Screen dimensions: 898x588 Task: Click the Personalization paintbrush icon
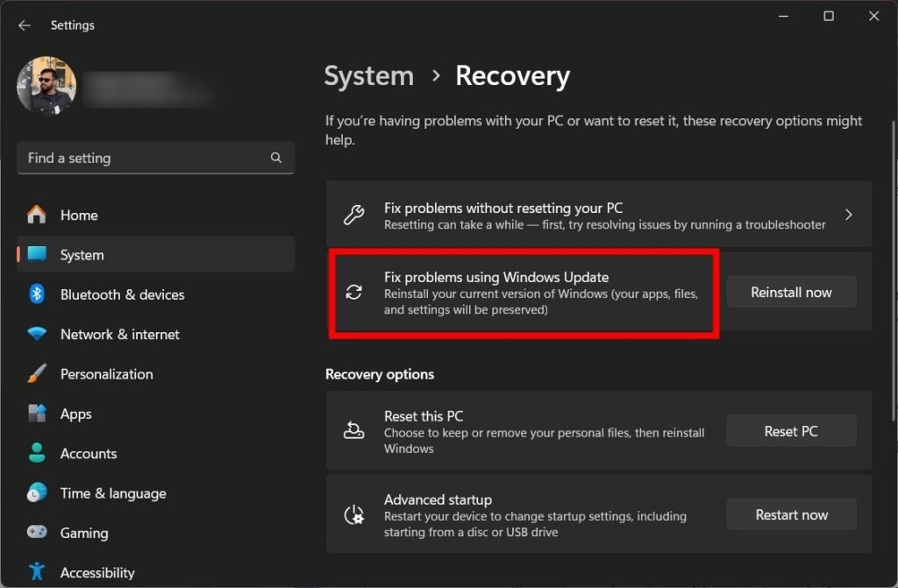click(x=37, y=374)
